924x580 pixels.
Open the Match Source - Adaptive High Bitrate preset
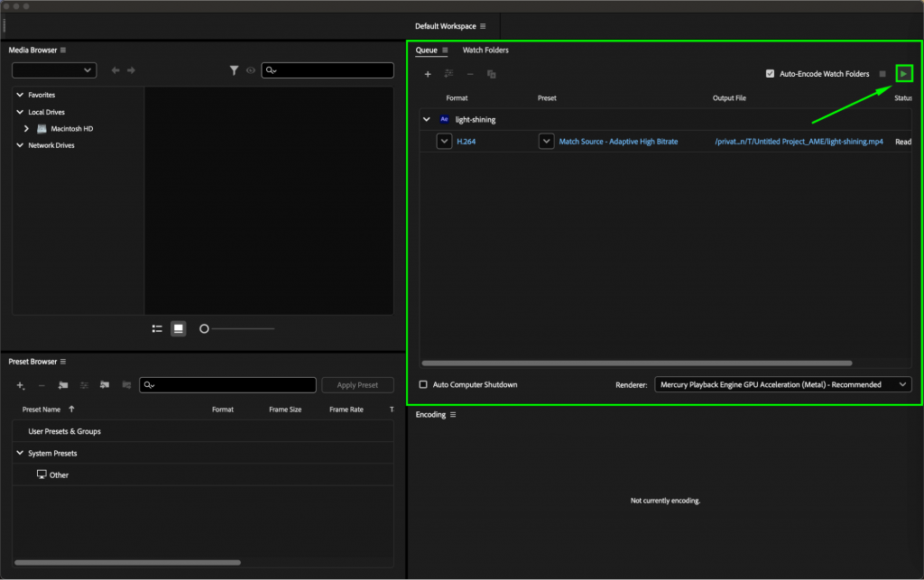[618, 142]
